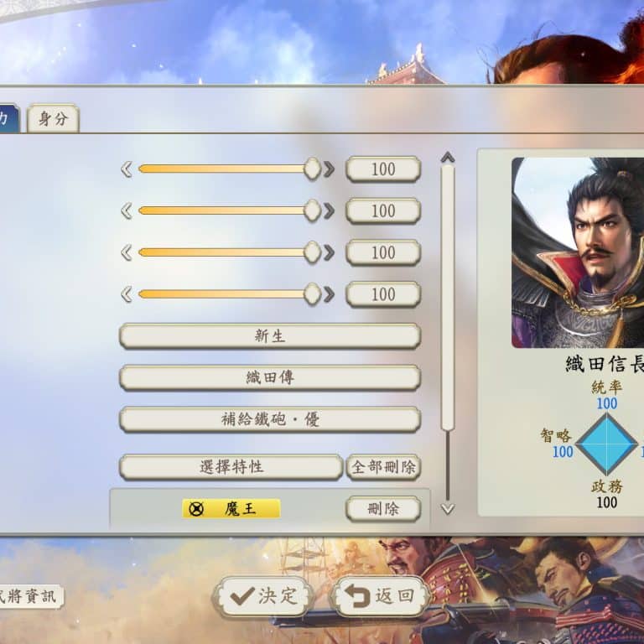This screenshot has width=644, height=644.
Task: Delete the 魔王 trait with 刪除
Action: (x=383, y=509)
